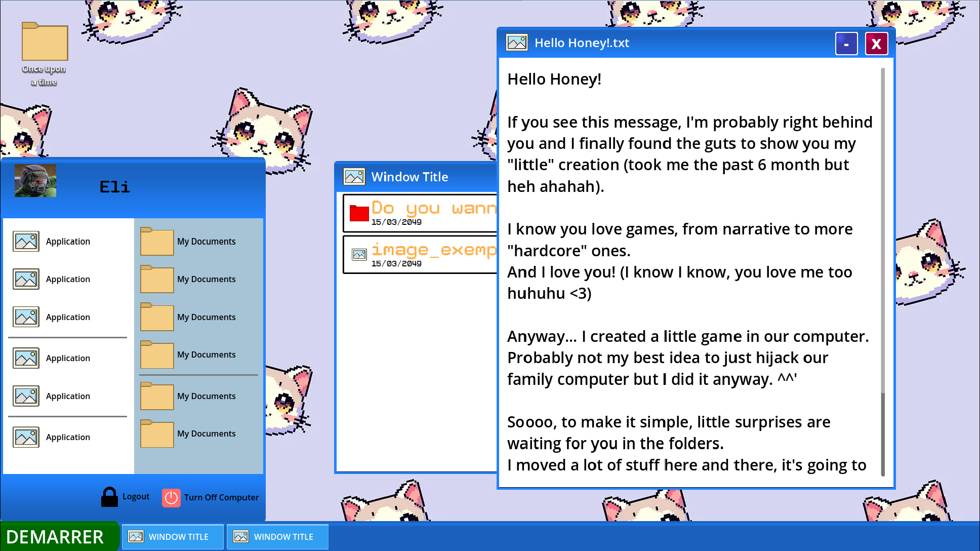This screenshot has width=980, height=551.
Task: Select the fourth My Documents entry
Action: point(206,355)
